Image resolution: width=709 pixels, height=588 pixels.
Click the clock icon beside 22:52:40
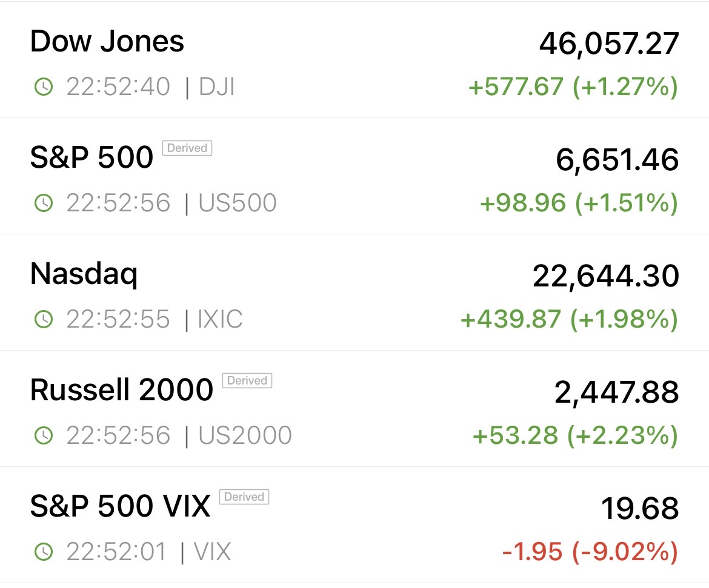(x=44, y=87)
